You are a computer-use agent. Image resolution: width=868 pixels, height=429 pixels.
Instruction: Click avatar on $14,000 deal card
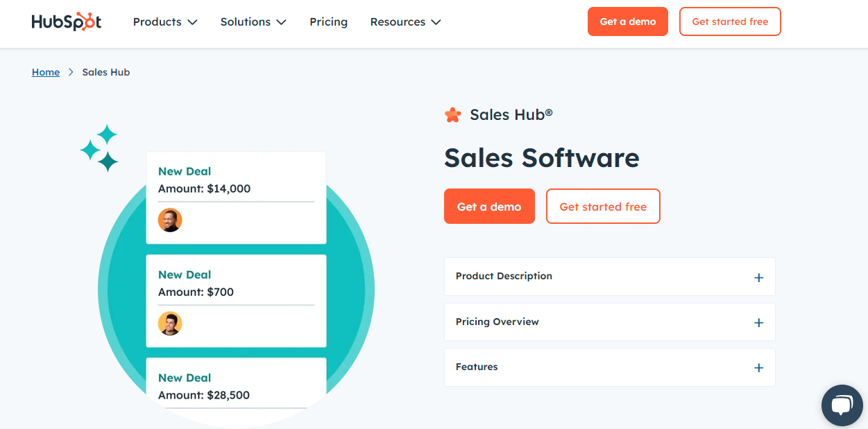click(x=170, y=220)
